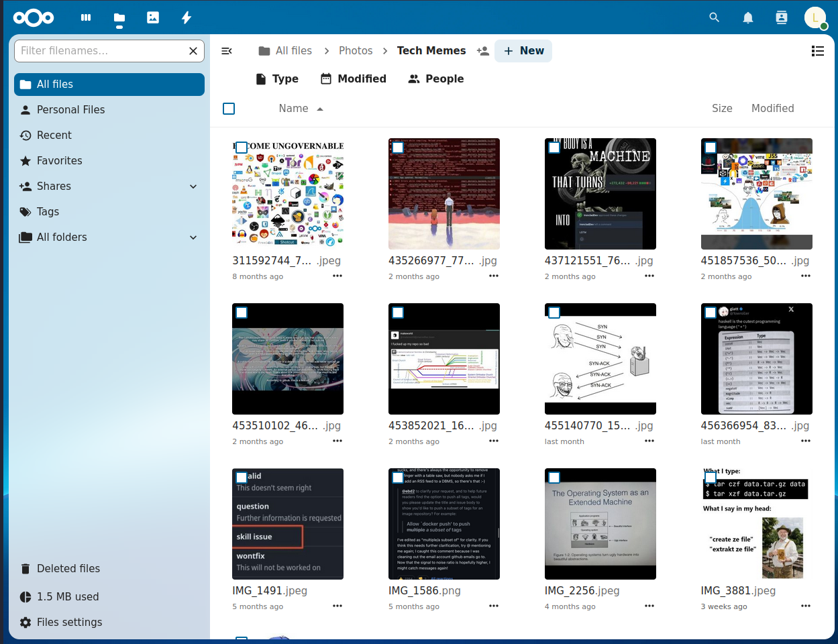This screenshot has height=644, width=838.
Task: Click the New button
Action: pos(523,51)
